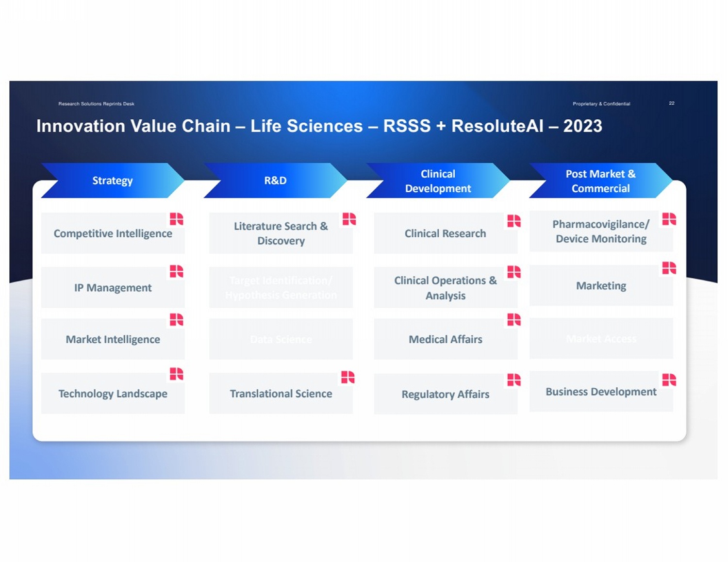
Task: Click the red logo icon on IP Management
Action: (176, 271)
